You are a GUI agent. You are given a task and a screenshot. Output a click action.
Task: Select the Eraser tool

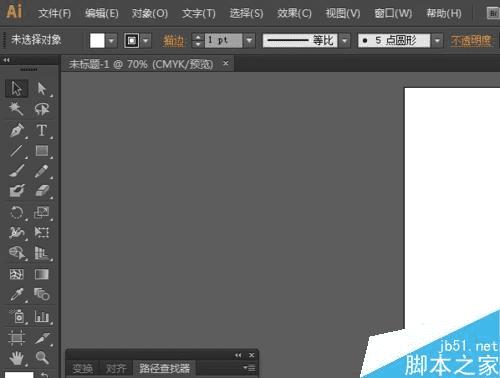click(x=42, y=191)
